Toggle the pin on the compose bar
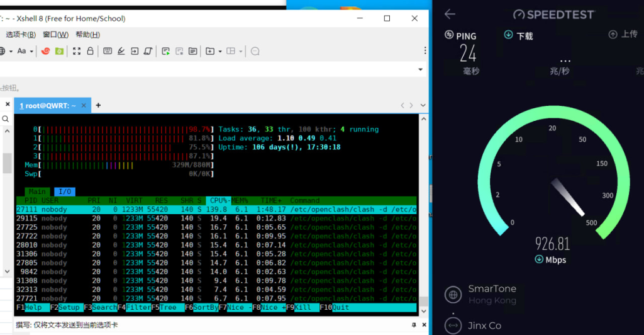This screenshot has height=335, width=644. point(413,325)
